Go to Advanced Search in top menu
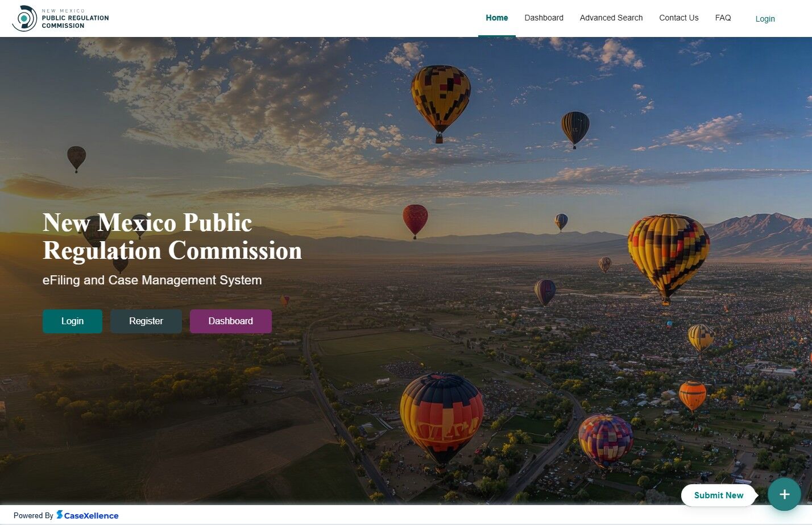Viewport: 812px width, 525px height. (x=611, y=18)
